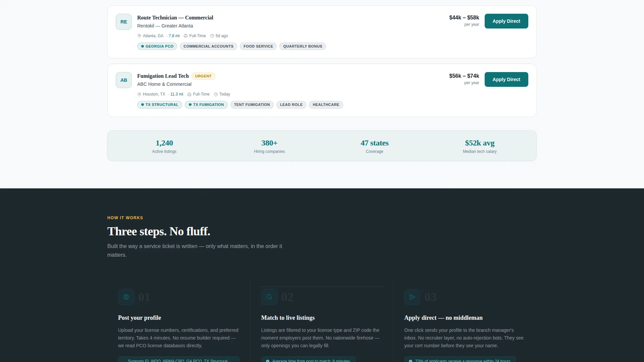Click the 'Match to live listings' step heading

coord(288,318)
